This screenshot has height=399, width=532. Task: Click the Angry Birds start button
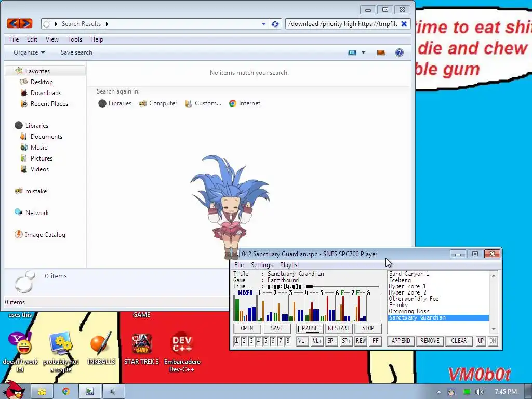click(13, 390)
